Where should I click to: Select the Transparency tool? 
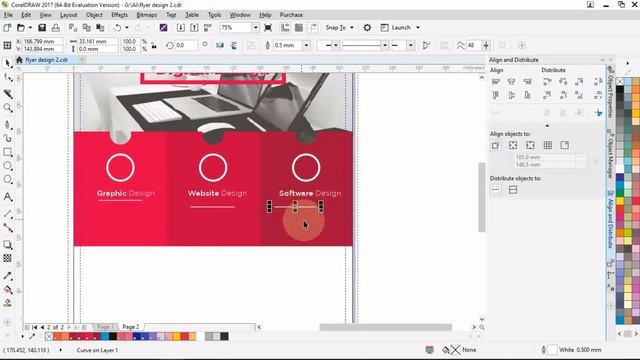click(x=7, y=258)
